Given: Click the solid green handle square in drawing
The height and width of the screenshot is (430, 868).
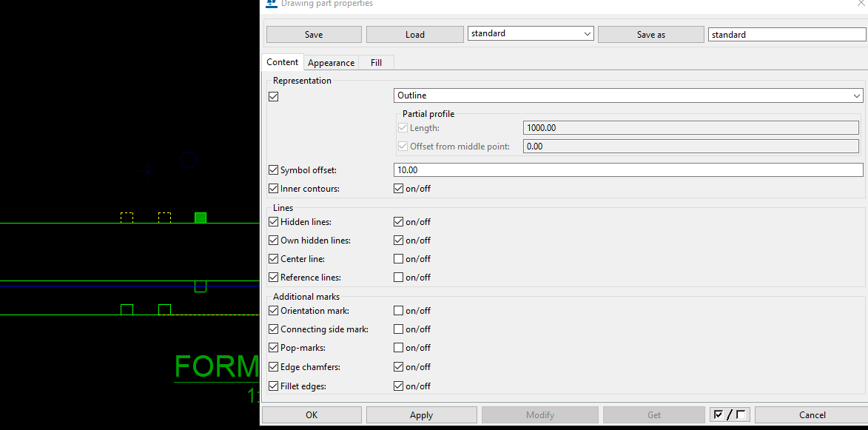Looking at the screenshot, I should pyautogui.click(x=200, y=218).
